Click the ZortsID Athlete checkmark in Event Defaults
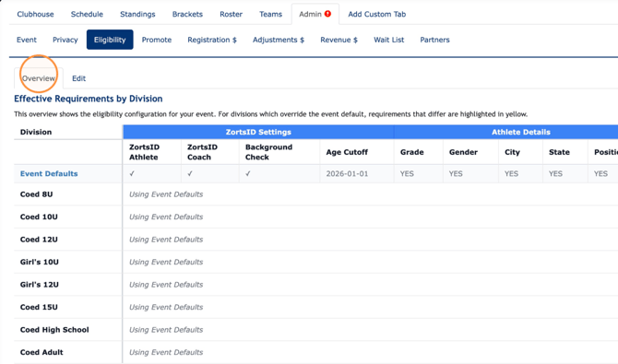 click(132, 173)
